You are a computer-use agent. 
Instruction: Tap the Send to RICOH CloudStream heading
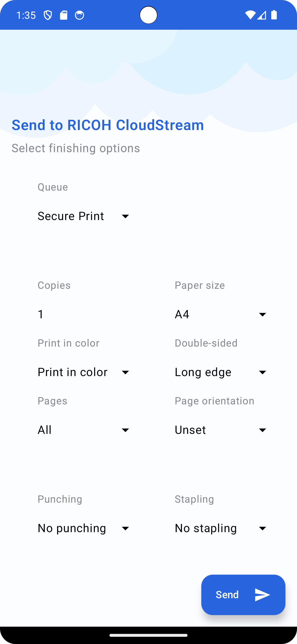point(108,125)
